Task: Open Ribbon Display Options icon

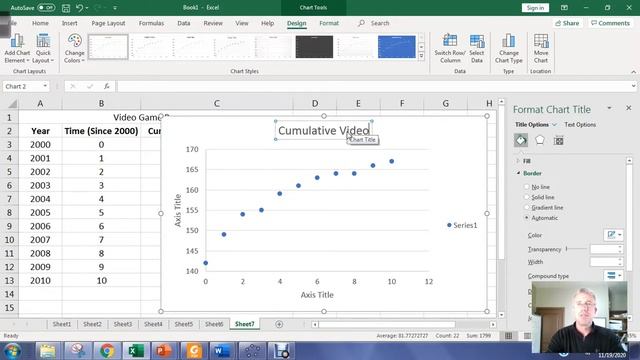Action: (x=564, y=8)
